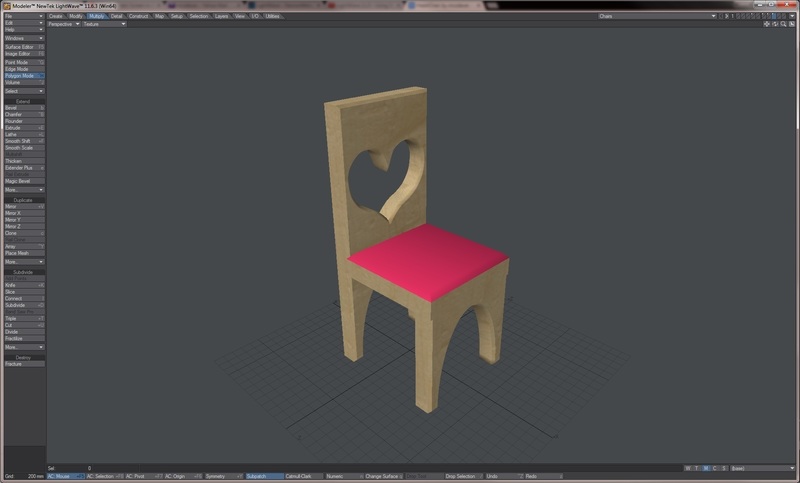Open the Perspective view type dropdown
Viewport: 800px width, 483px height.
click(64, 24)
